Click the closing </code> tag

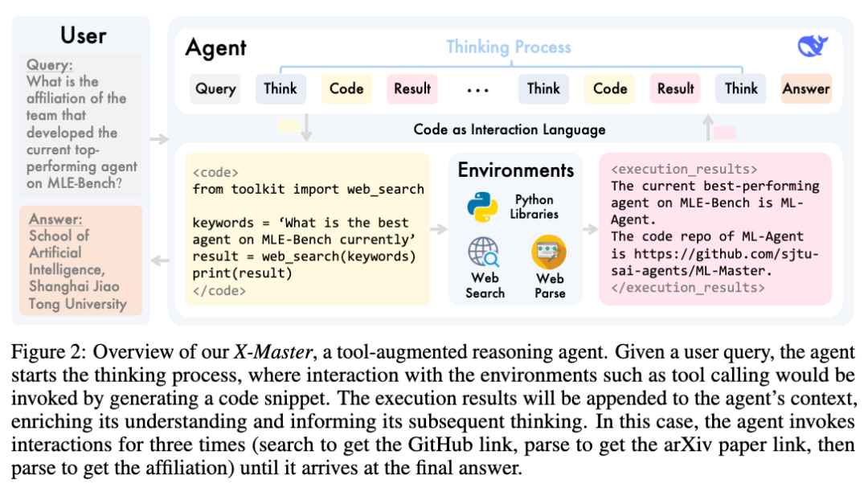coord(219,290)
